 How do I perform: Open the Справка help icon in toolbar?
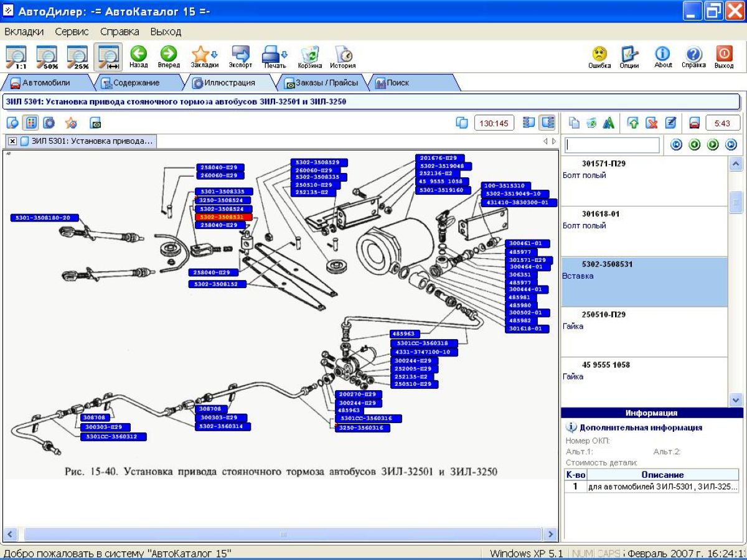pyautogui.click(x=693, y=57)
